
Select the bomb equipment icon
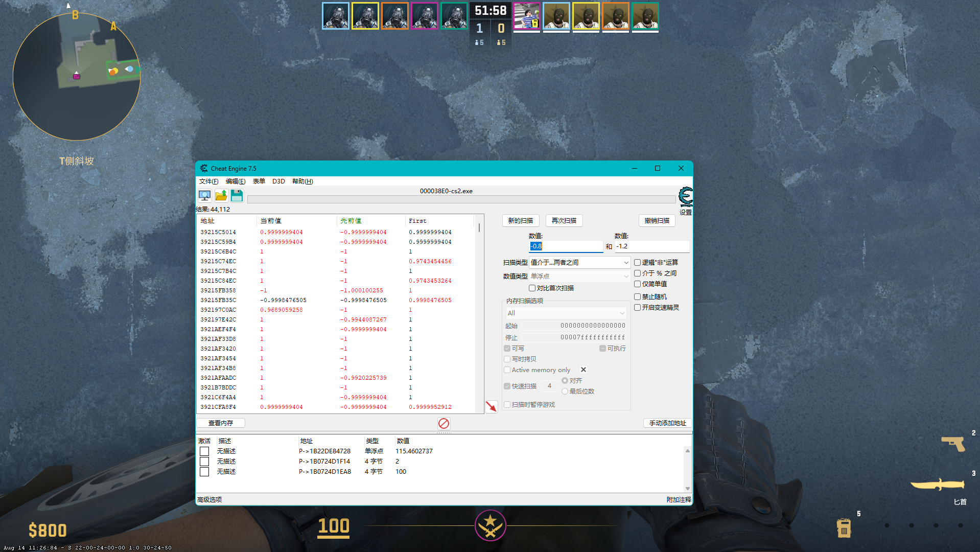(844, 527)
